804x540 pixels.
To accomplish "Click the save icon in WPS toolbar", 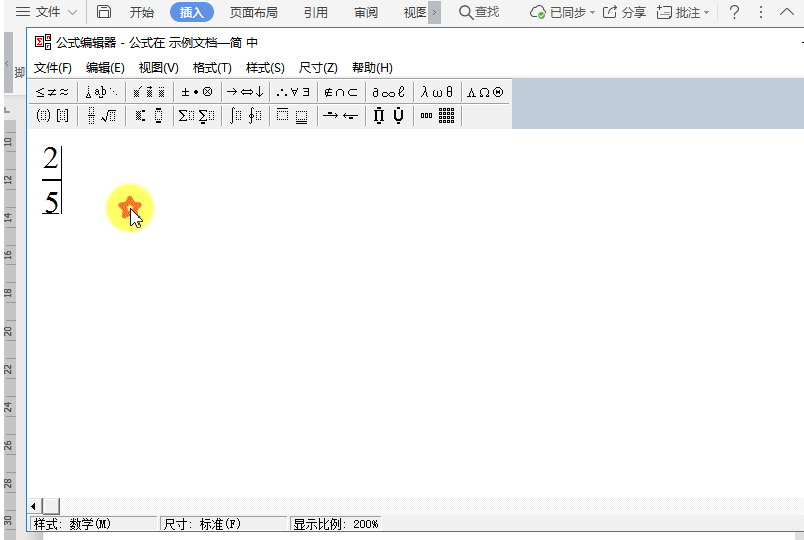I will 104,13.
